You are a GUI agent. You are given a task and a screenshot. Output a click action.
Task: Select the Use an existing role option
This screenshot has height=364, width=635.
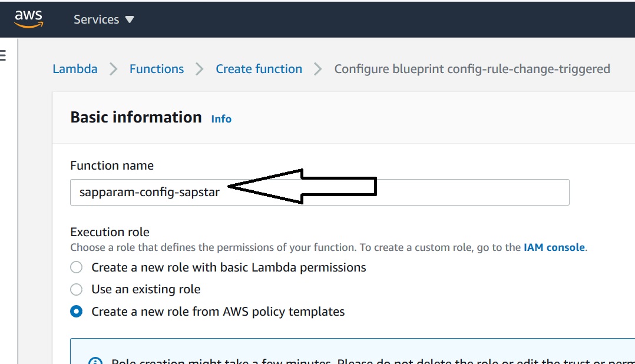pos(76,290)
